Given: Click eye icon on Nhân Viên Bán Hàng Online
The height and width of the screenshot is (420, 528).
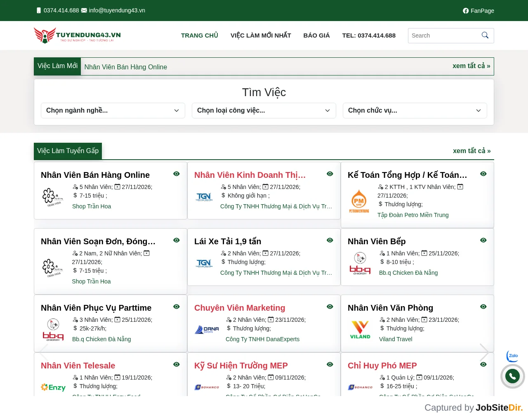Looking at the screenshot, I should click(177, 174).
